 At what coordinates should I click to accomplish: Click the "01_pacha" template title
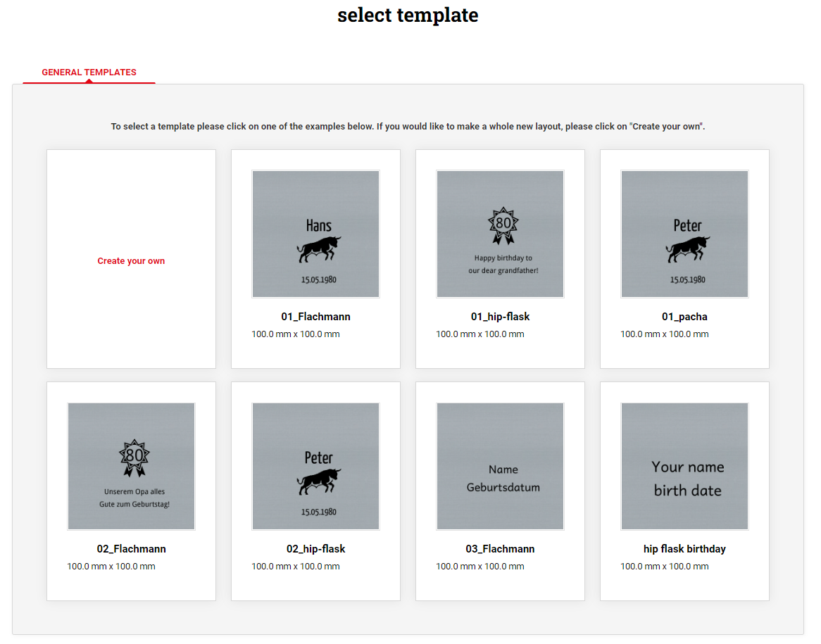point(684,317)
